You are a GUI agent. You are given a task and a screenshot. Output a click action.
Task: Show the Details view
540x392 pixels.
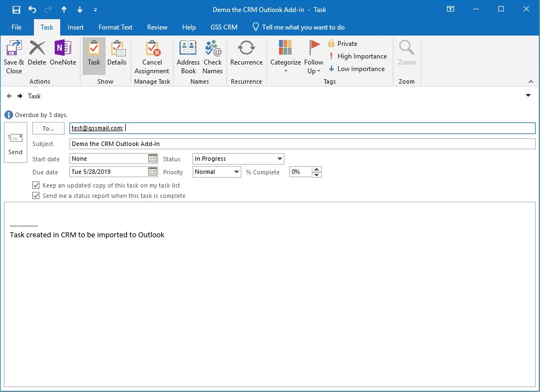pyautogui.click(x=117, y=53)
